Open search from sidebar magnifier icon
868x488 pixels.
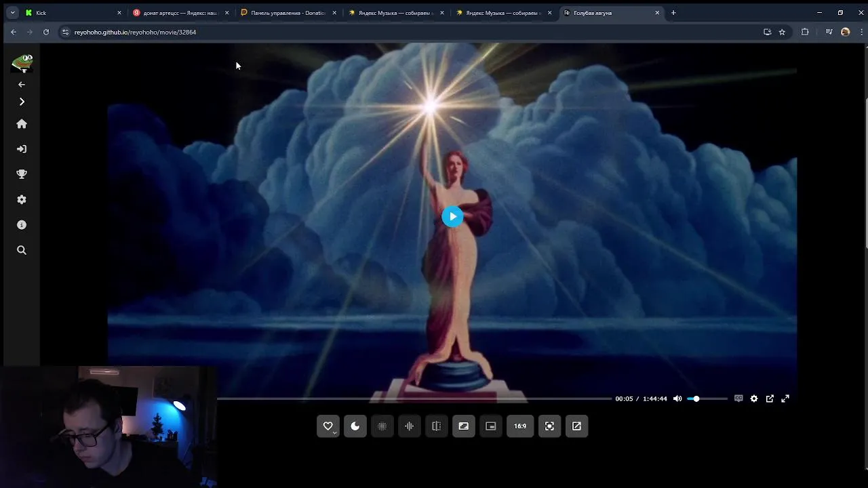click(22, 250)
